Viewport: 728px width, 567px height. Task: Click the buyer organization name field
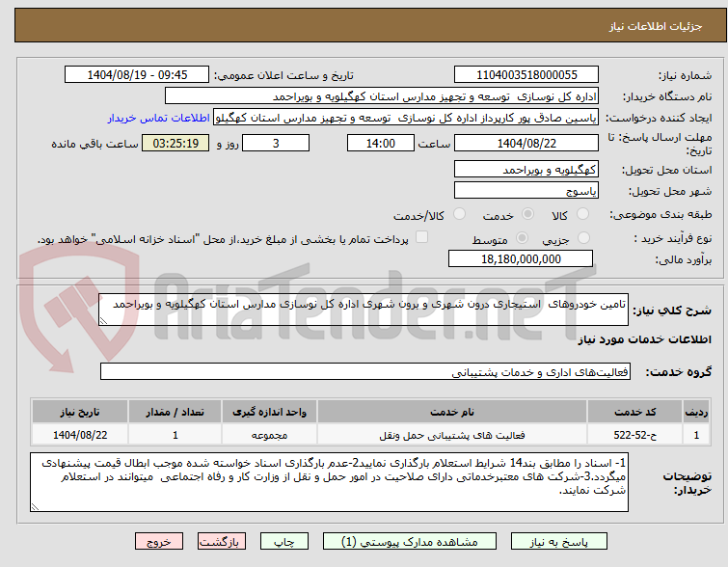382,96
